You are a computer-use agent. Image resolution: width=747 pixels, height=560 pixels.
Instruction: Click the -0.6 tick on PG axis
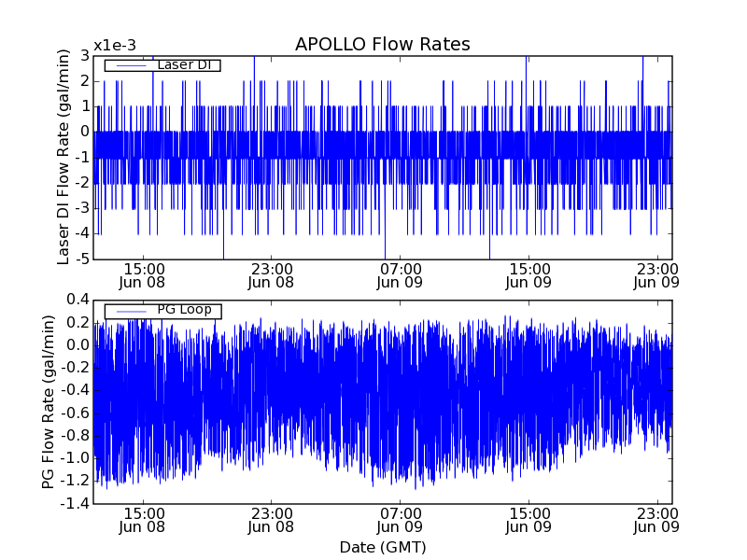point(75,413)
